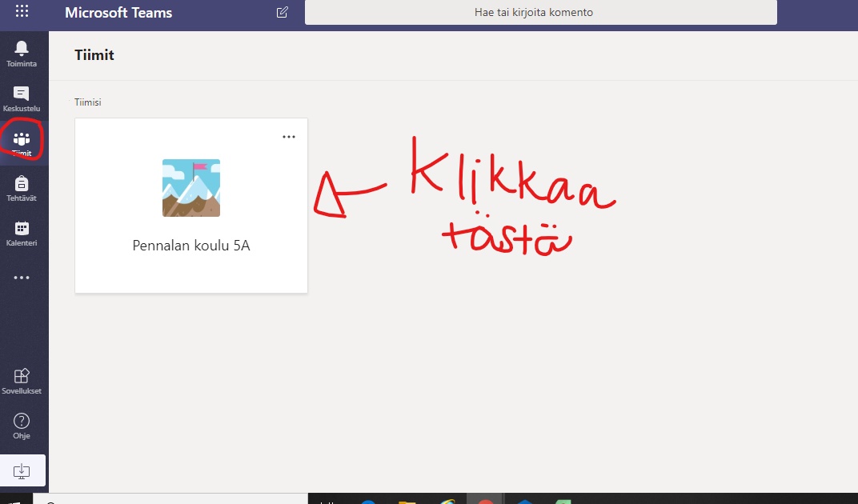Click the Microsoft Teams title
Screen dimensions: 858x504
coord(118,13)
